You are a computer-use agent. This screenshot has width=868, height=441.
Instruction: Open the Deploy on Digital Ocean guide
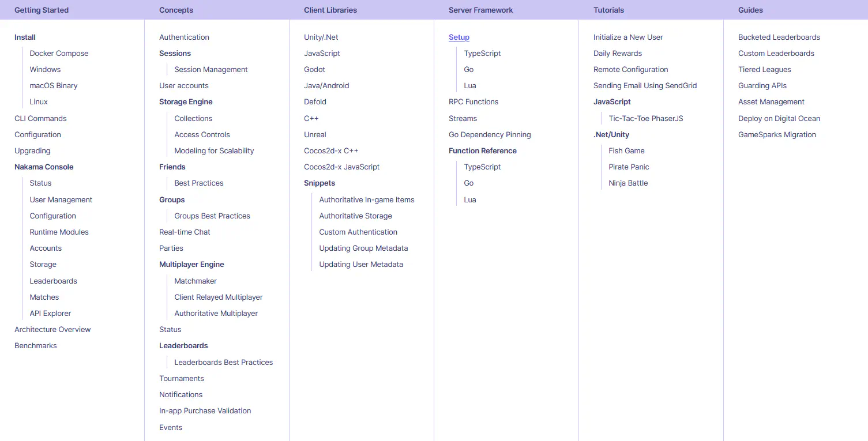(x=779, y=118)
